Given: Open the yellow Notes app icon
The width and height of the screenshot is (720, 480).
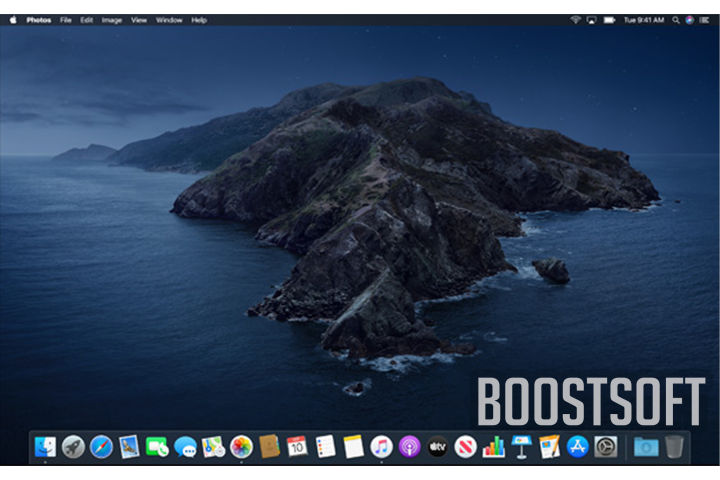Looking at the screenshot, I should pos(353,446).
